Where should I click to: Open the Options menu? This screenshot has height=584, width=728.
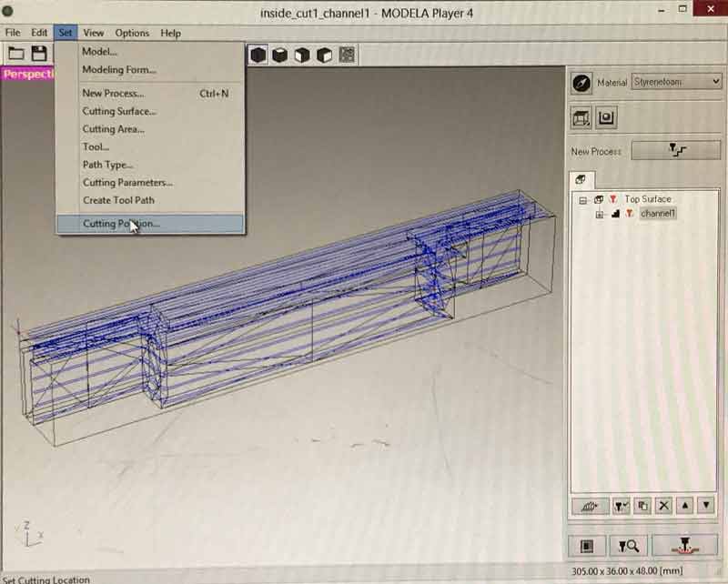(132, 33)
